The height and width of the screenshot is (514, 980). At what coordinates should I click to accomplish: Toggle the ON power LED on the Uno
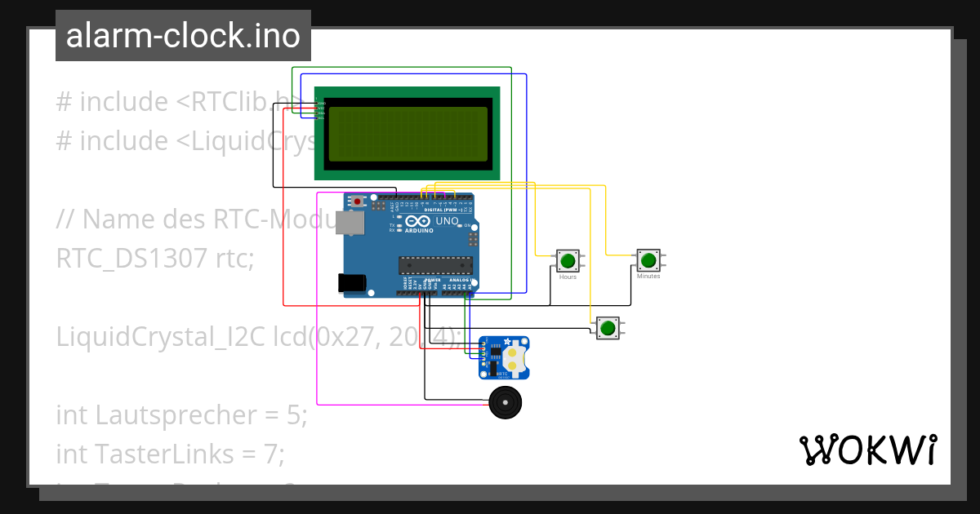coord(459,227)
